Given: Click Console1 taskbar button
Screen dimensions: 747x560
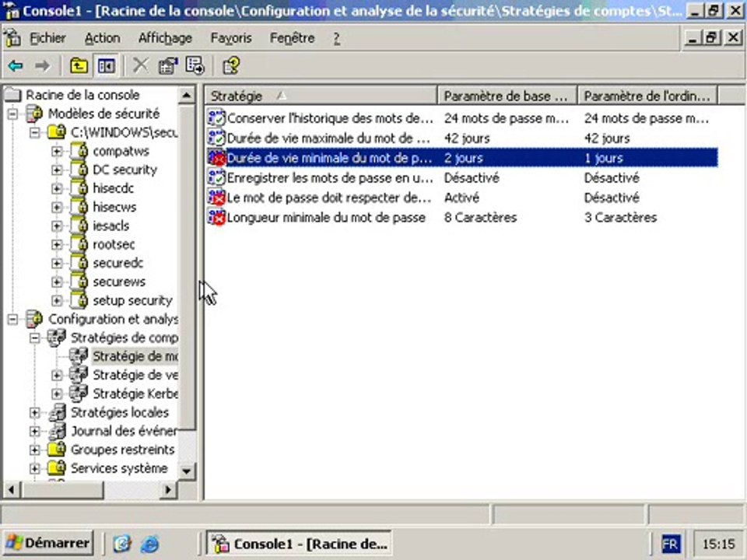Looking at the screenshot, I should tap(299, 544).
